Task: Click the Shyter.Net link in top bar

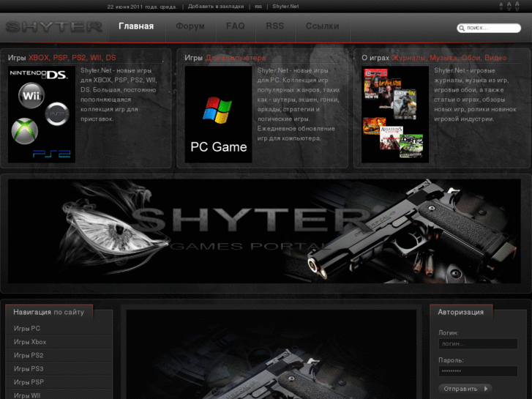Action: [286, 6]
